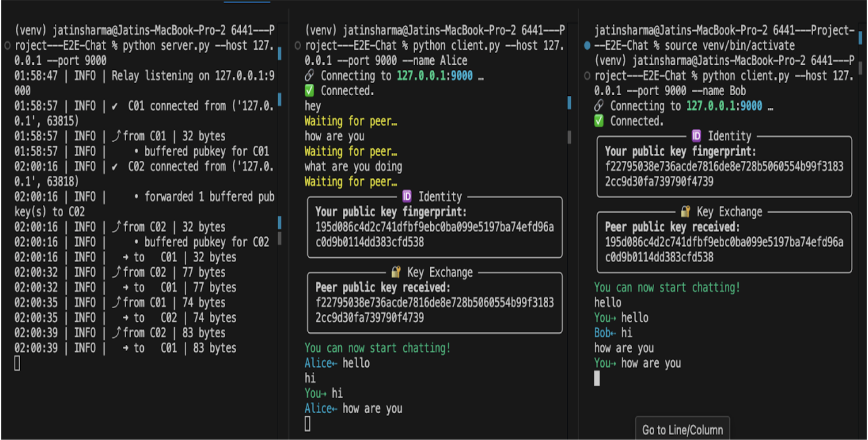Click the 'C02 connected from' log entry
Viewport: 868px width, 440px height.
click(144, 174)
